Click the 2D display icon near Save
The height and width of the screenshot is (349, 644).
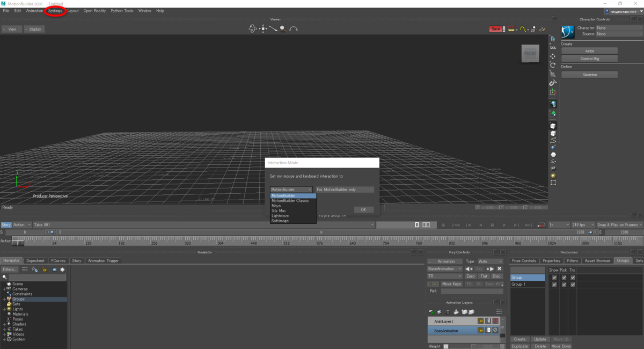(533, 28)
